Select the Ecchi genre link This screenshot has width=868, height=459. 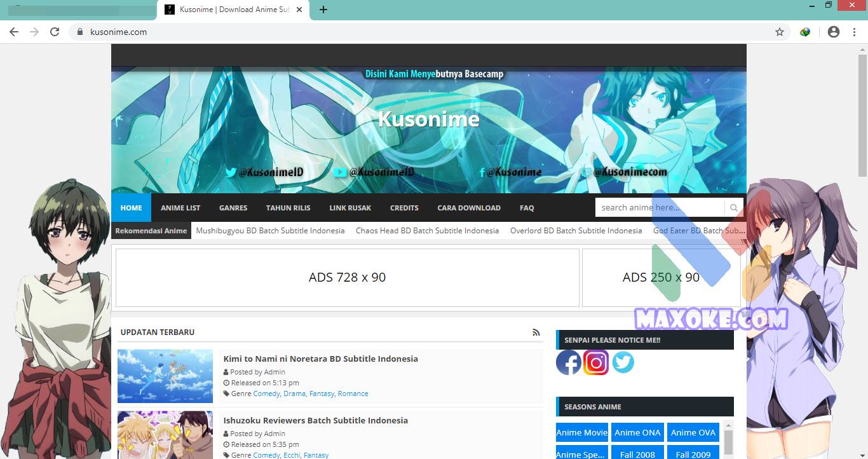(292, 455)
